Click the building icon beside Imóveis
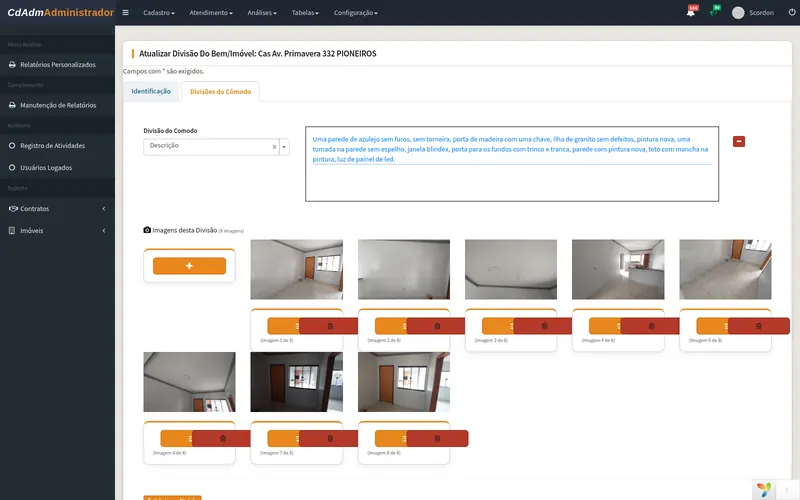 (x=12, y=231)
